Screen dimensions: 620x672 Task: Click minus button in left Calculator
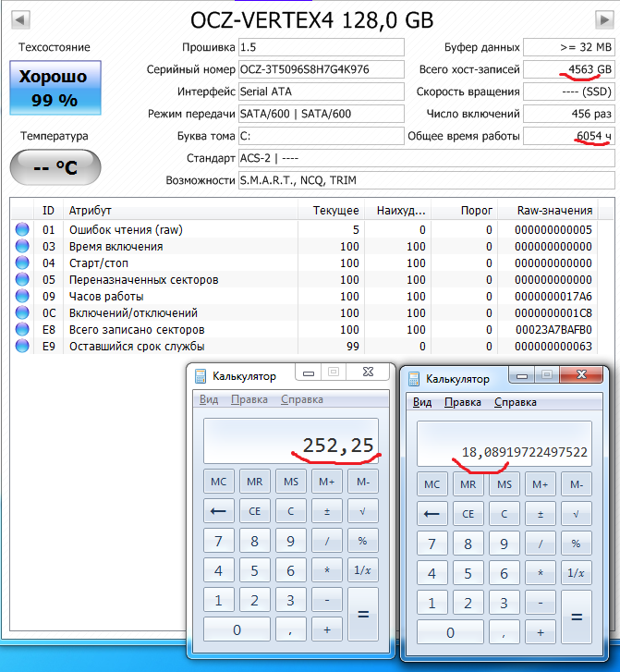tap(327, 600)
